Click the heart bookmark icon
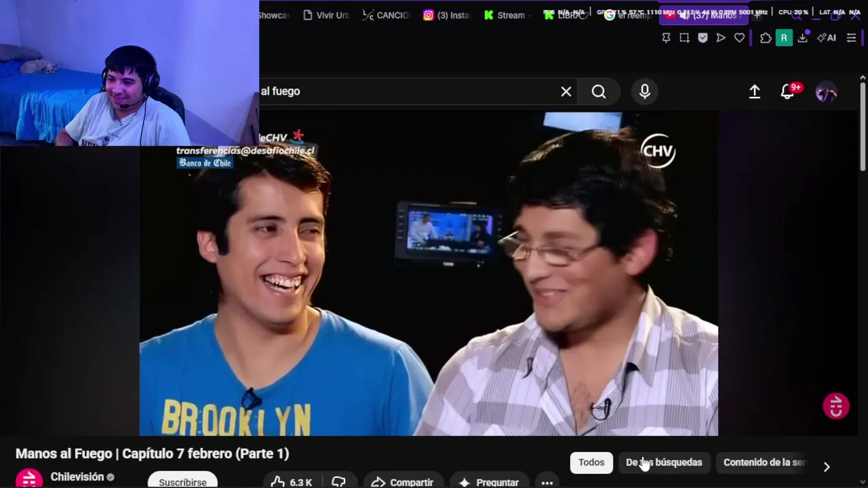Image resolution: width=868 pixels, height=488 pixels. tap(739, 38)
